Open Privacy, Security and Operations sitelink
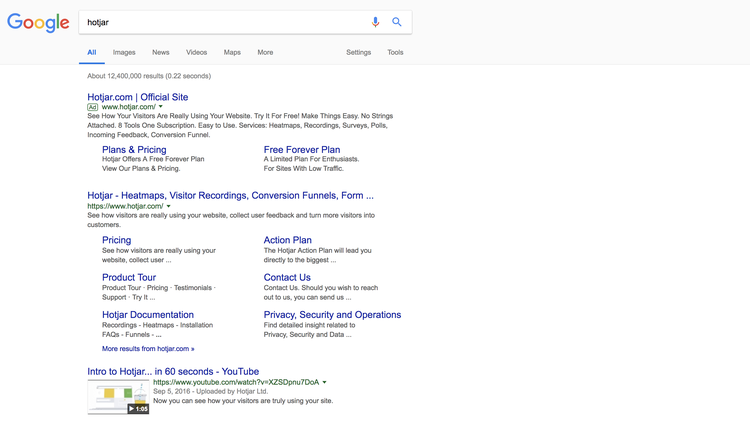 (332, 315)
